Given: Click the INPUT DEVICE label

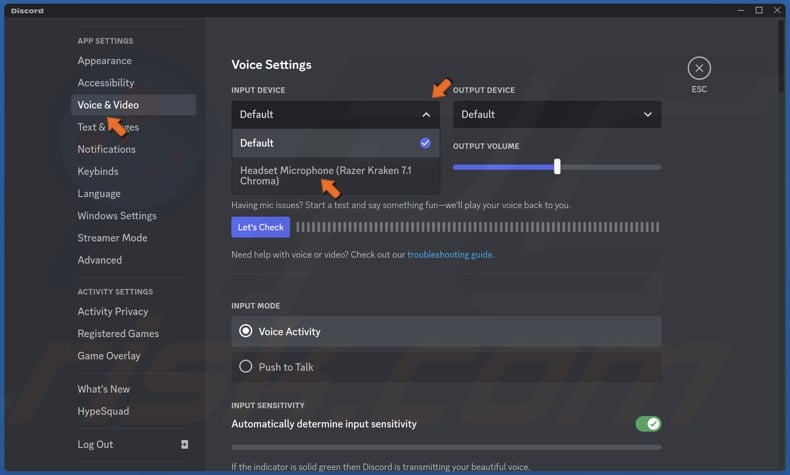Looking at the screenshot, I should [258, 90].
